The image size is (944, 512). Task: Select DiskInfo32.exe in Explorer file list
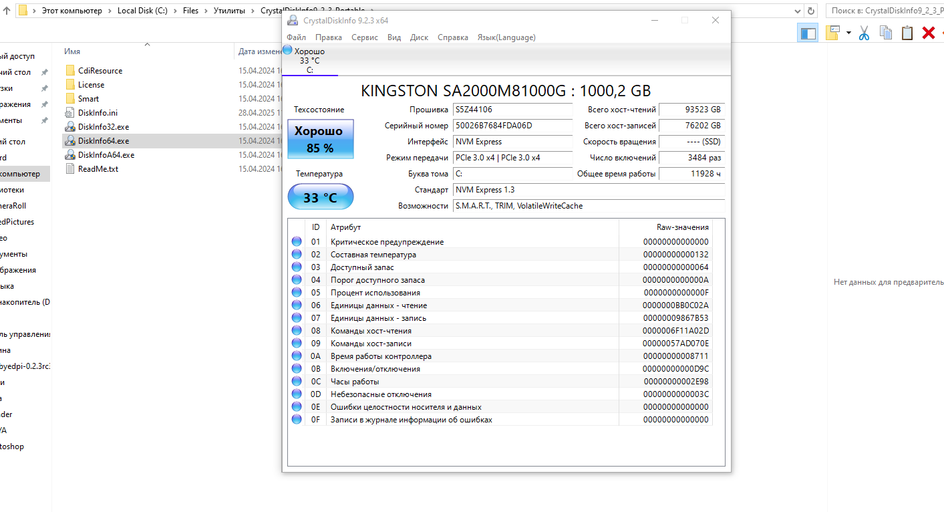coord(103,127)
